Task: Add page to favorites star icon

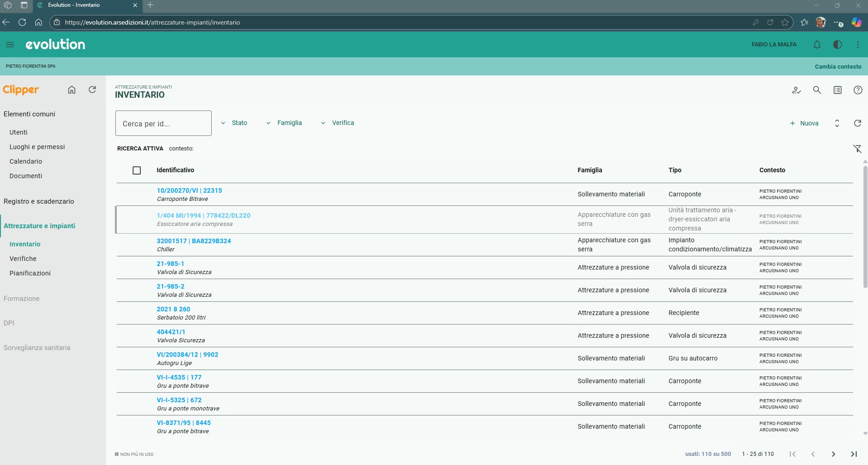Action: click(x=785, y=22)
